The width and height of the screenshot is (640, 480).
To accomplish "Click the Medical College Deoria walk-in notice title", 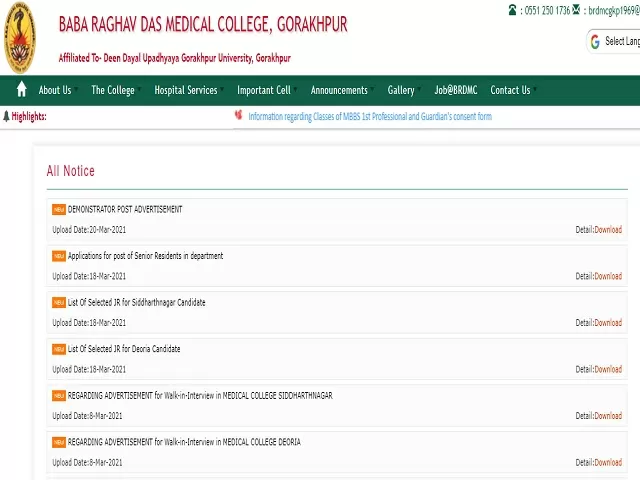I will [184, 442].
